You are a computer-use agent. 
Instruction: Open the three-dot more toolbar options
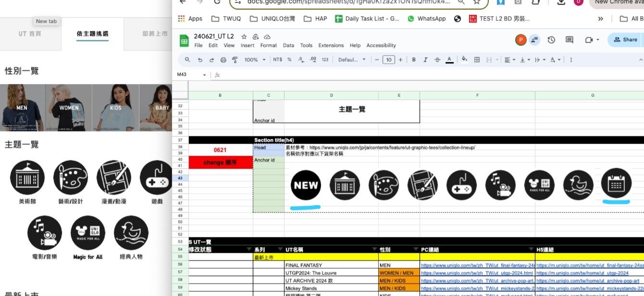pos(571,60)
